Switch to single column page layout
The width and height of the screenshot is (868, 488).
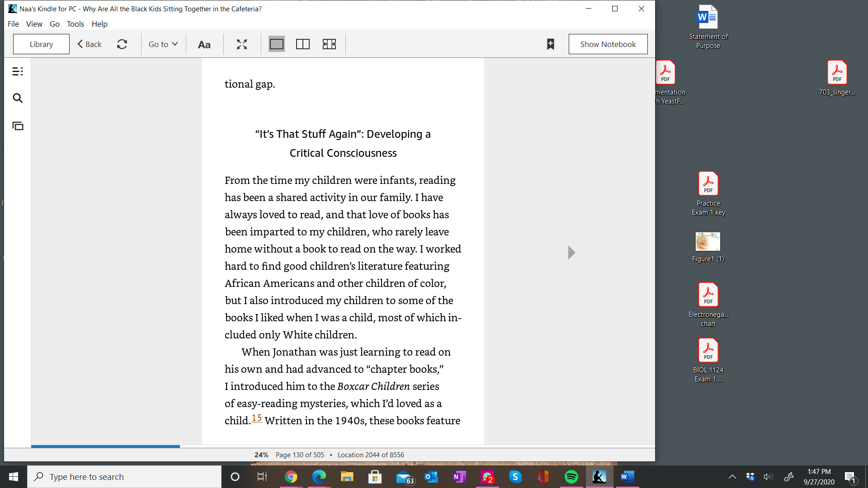point(277,44)
